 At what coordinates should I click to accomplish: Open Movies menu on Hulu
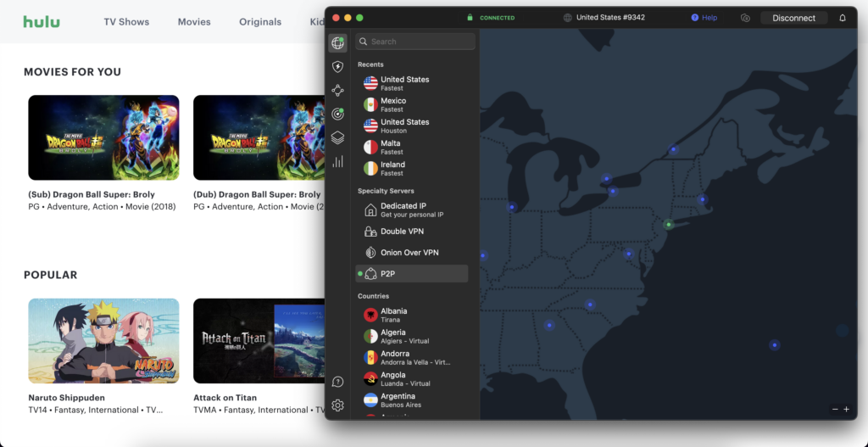(x=194, y=22)
